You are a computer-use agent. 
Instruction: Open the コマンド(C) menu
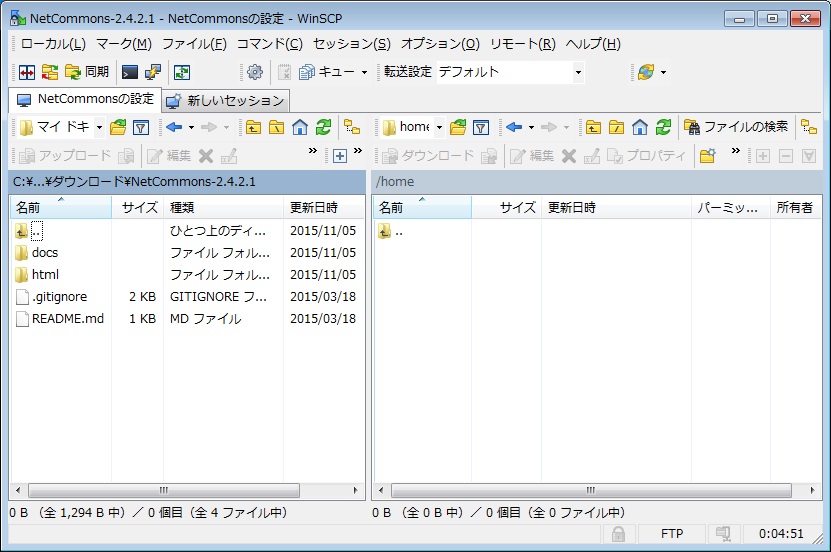click(x=270, y=44)
